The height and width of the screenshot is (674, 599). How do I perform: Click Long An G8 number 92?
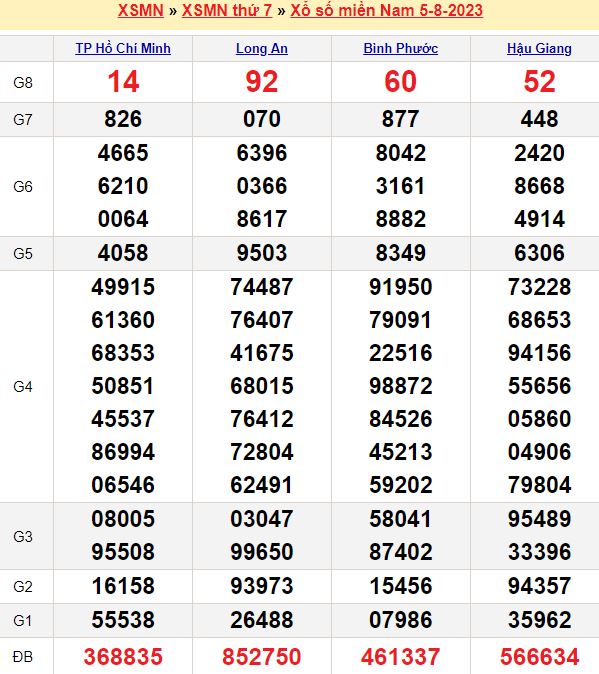click(262, 82)
